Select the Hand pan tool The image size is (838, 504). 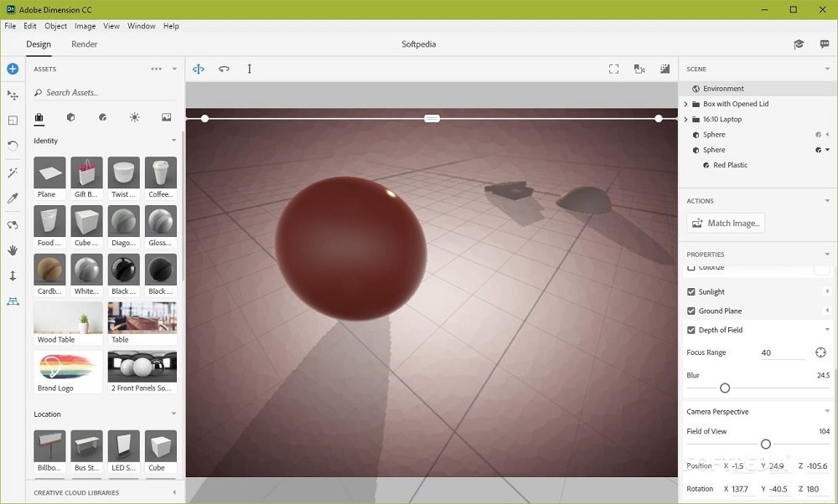point(12,250)
